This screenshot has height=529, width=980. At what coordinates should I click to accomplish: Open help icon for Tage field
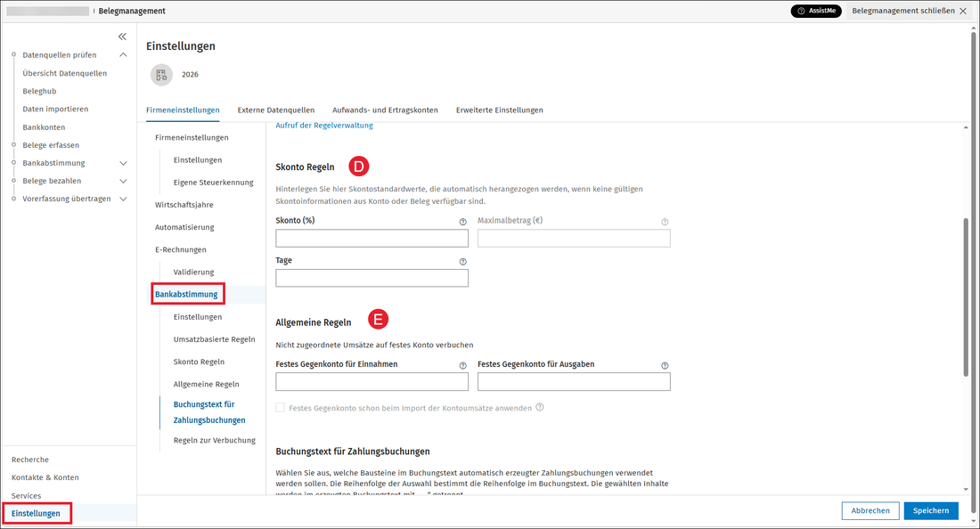pyautogui.click(x=463, y=262)
